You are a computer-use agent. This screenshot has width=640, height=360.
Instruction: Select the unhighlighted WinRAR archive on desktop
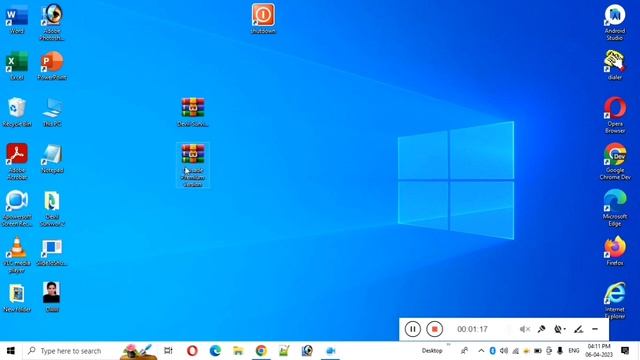193,112
